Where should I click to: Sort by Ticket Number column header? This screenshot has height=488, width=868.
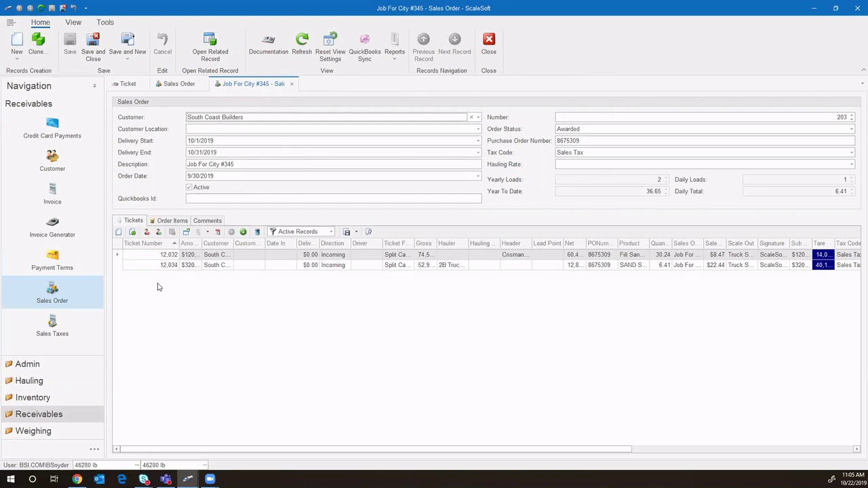[150, 243]
